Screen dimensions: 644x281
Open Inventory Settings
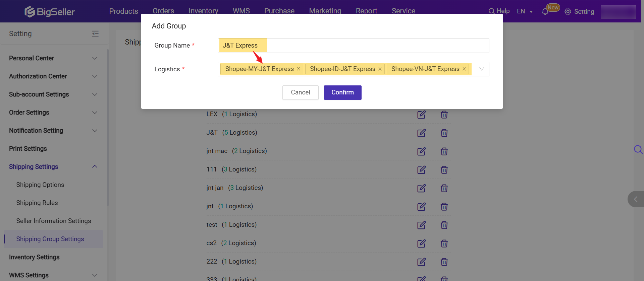click(x=34, y=257)
